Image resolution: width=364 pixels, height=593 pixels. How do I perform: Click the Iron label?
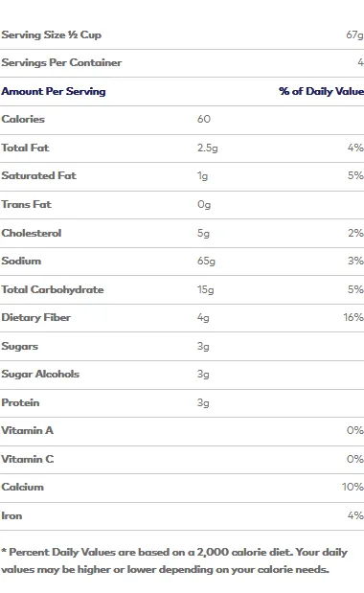click(x=11, y=515)
